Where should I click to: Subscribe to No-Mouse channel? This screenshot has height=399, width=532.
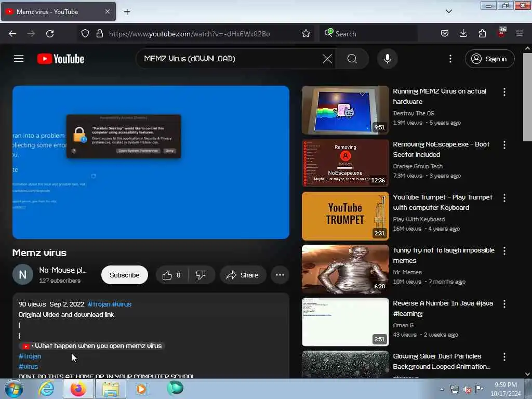[x=125, y=275]
